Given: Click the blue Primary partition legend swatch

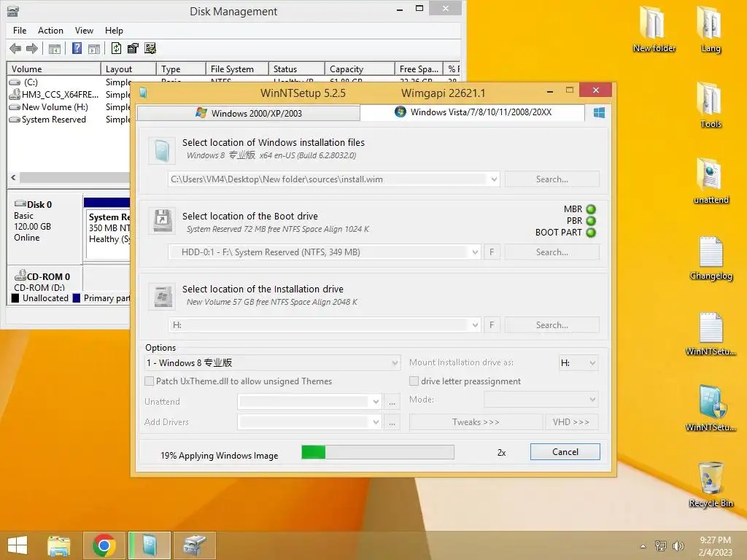Looking at the screenshot, I should 76,298.
